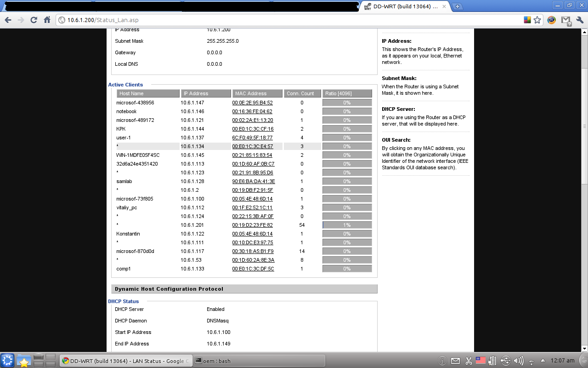Look up MAC address 90:E6:BA:DA:41:3E

254,181
